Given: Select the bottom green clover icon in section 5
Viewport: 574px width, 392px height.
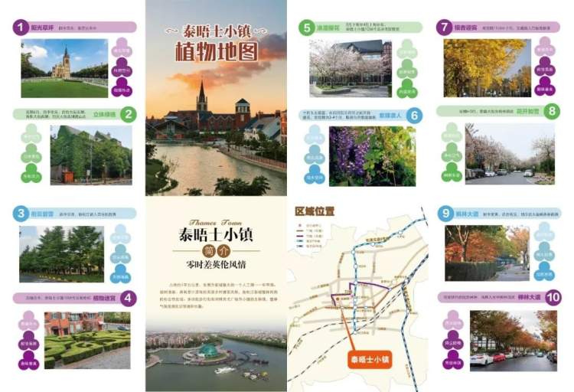Looking at the screenshot, I should (407, 89).
